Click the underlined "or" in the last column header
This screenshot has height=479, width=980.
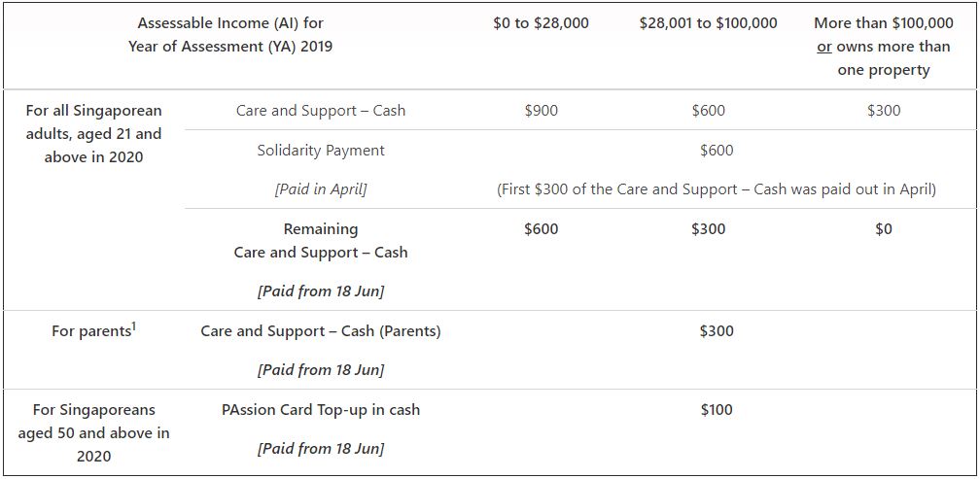click(824, 47)
